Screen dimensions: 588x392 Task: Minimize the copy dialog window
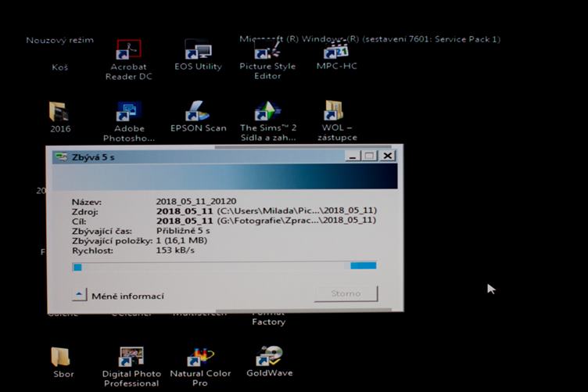(x=353, y=156)
